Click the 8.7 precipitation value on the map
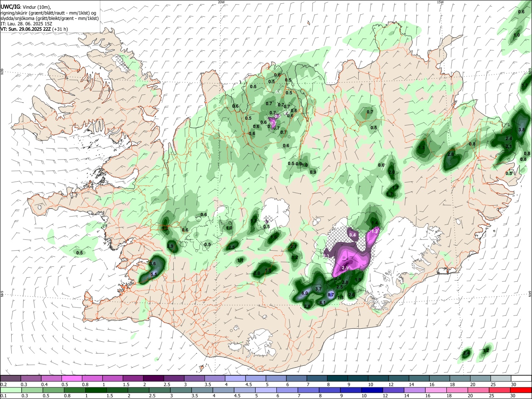Image resolution: width=532 pixels, height=399 pixels. click(x=331, y=295)
